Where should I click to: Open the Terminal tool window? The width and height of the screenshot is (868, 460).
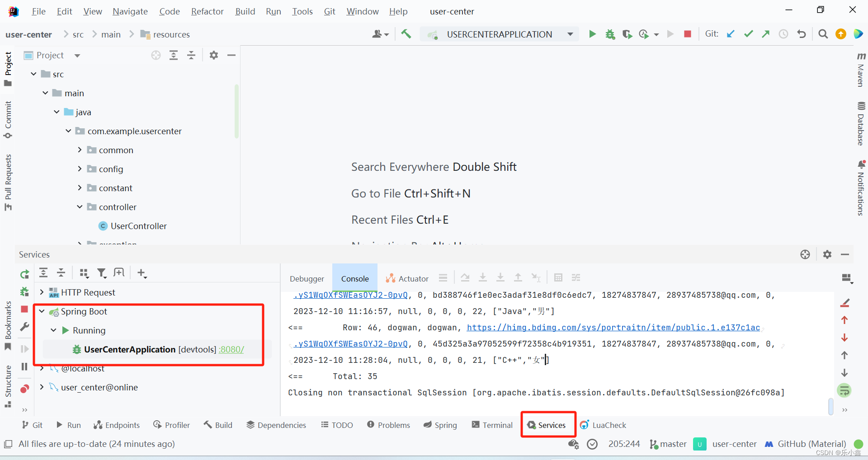(492, 425)
